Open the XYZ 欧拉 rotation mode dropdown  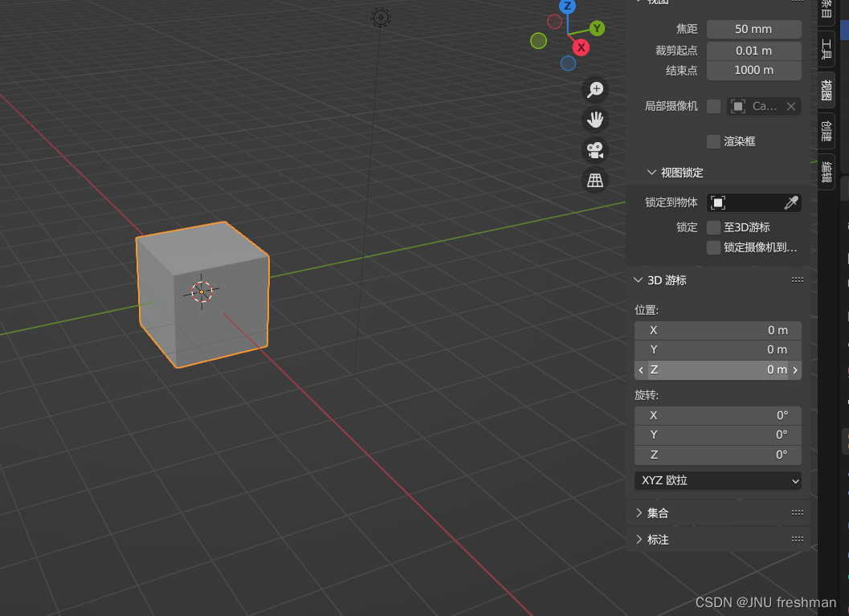pos(717,481)
